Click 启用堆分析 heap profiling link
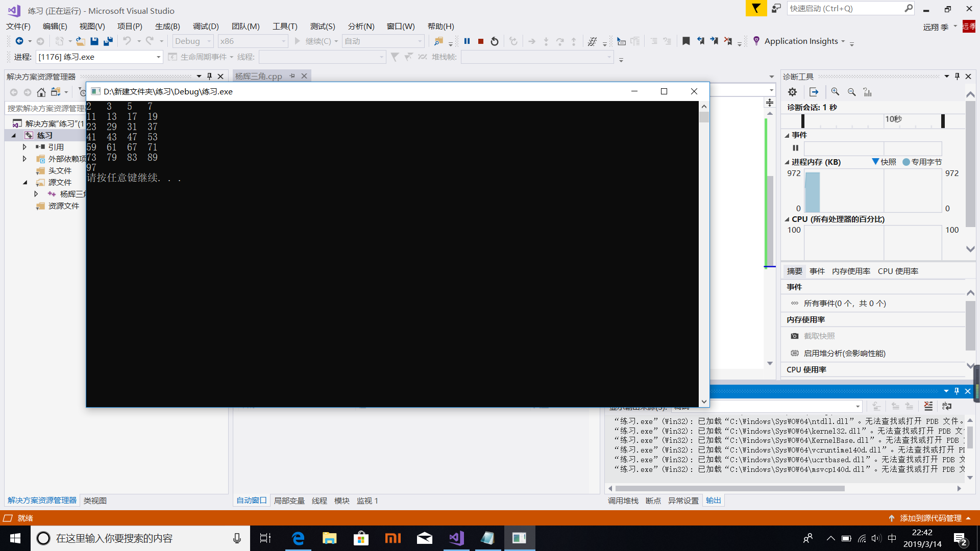Screen dimensions: 980x551 (844, 353)
